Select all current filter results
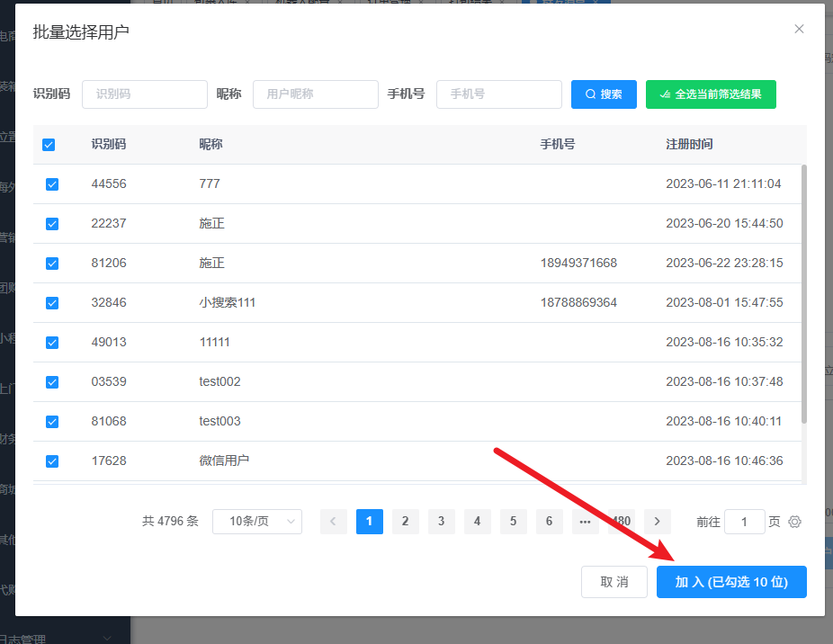Image resolution: width=833 pixels, height=644 pixels. point(711,94)
